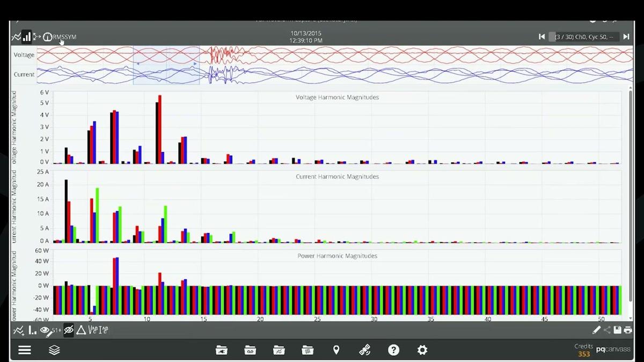Open the help question mark
The image size is (644, 362).
click(x=394, y=350)
